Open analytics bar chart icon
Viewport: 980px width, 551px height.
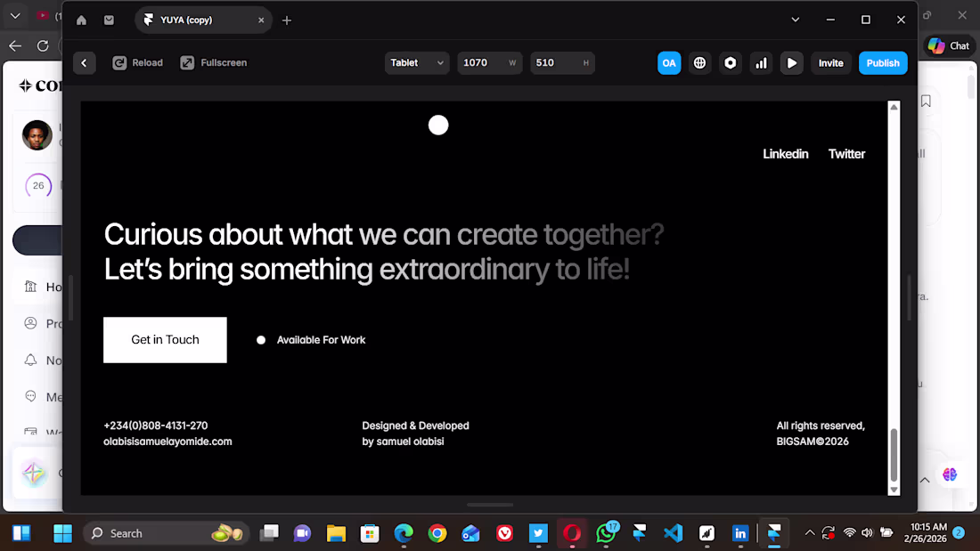click(761, 63)
